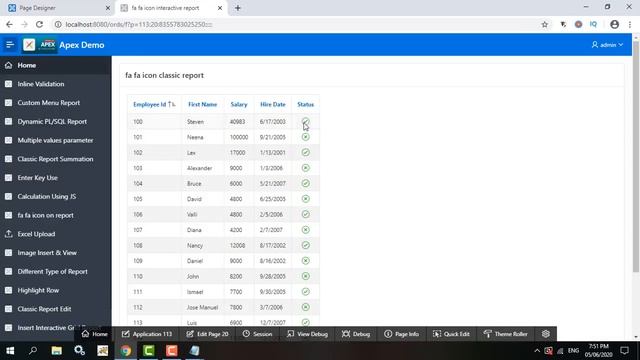Click the check status icon for Bruce
Viewport: 640px width, 360px height.
tap(305, 183)
